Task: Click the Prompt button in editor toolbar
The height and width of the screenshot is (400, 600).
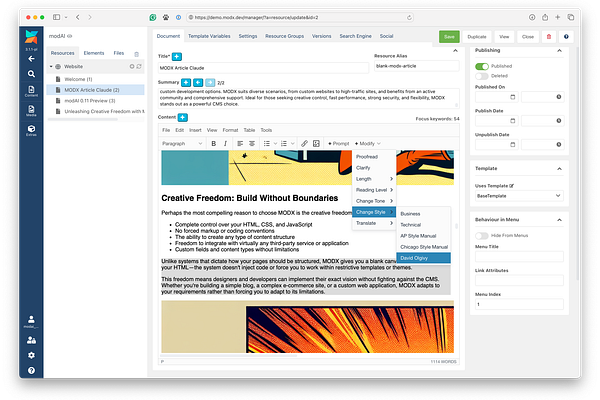Action: [x=339, y=144]
